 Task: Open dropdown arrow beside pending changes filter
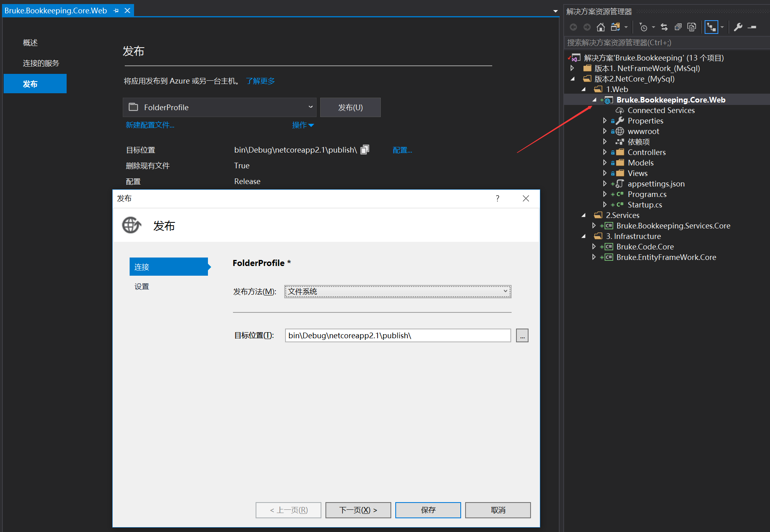(653, 27)
